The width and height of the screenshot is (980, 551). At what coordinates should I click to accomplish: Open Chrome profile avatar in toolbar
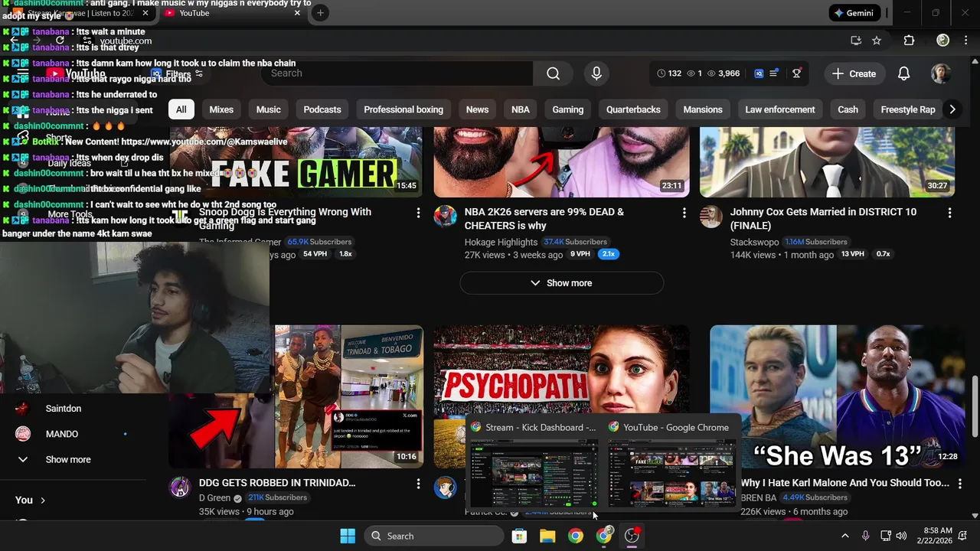coord(943,41)
